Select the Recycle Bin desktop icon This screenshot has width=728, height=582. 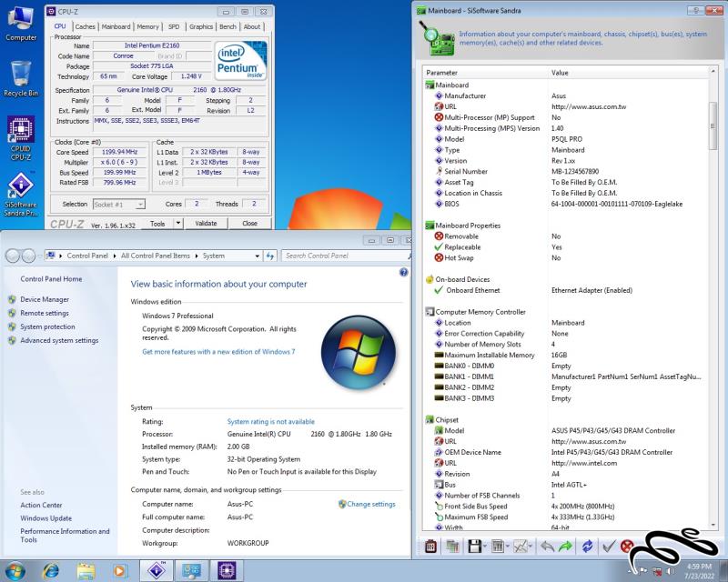(x=20, y=79)
